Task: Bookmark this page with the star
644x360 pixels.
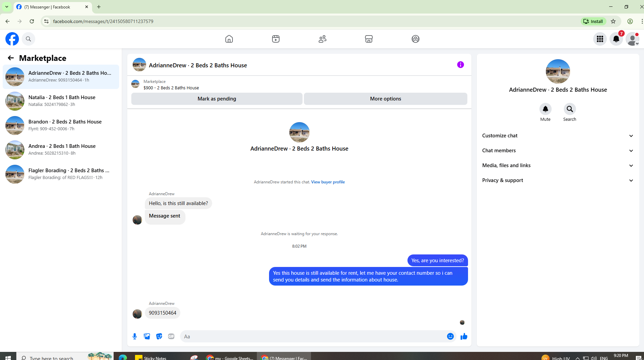Action: [613, 21]
